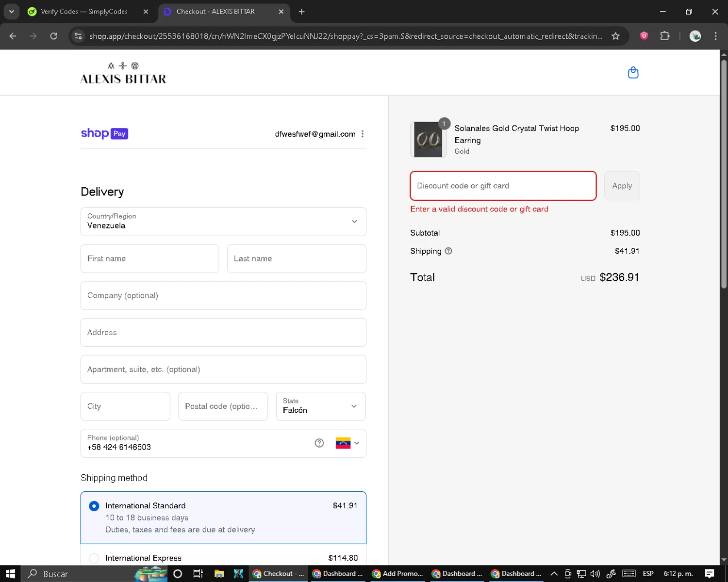Click the volume speaker tray icon
This screenshot has width=728, height=582.
coord(595,574)
